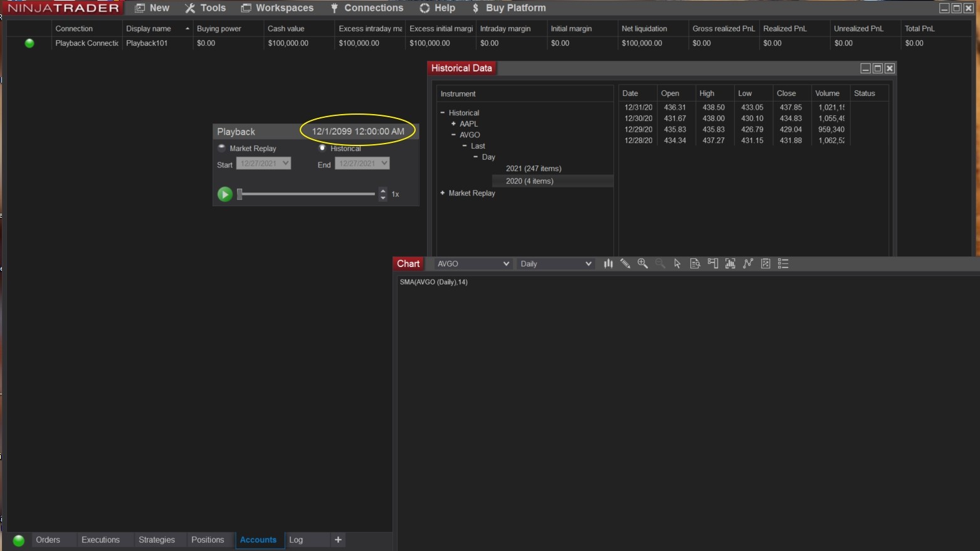Viewport: 980px width, 551px height.
Task: Increase the playback speed with the up arrow
Action: pos(383,191)
